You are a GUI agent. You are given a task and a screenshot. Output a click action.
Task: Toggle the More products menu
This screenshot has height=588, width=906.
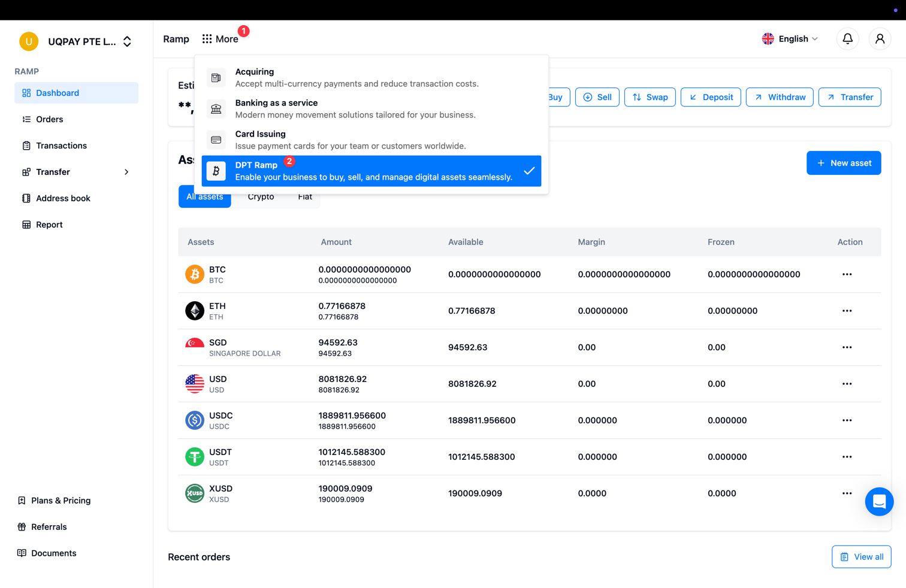(x=221, y=39)
